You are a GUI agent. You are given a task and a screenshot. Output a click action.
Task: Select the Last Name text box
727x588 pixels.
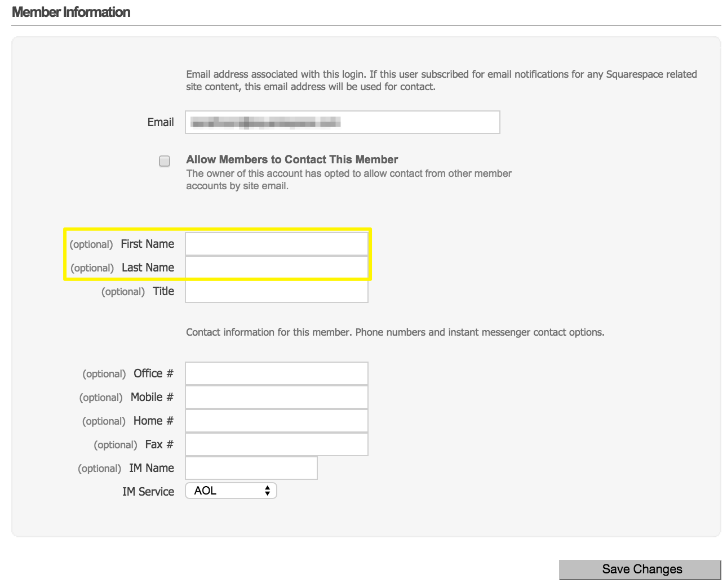coord(276,268)
